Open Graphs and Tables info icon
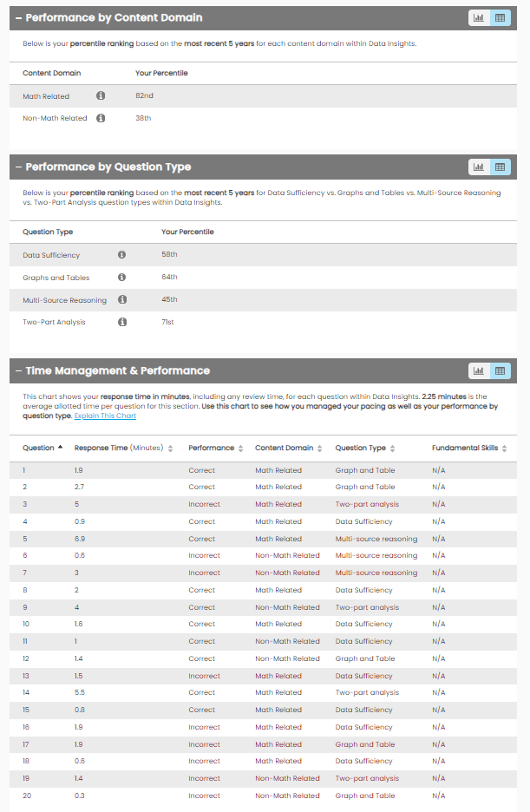Viewport: 530px width, 812px height. point(121,278)
